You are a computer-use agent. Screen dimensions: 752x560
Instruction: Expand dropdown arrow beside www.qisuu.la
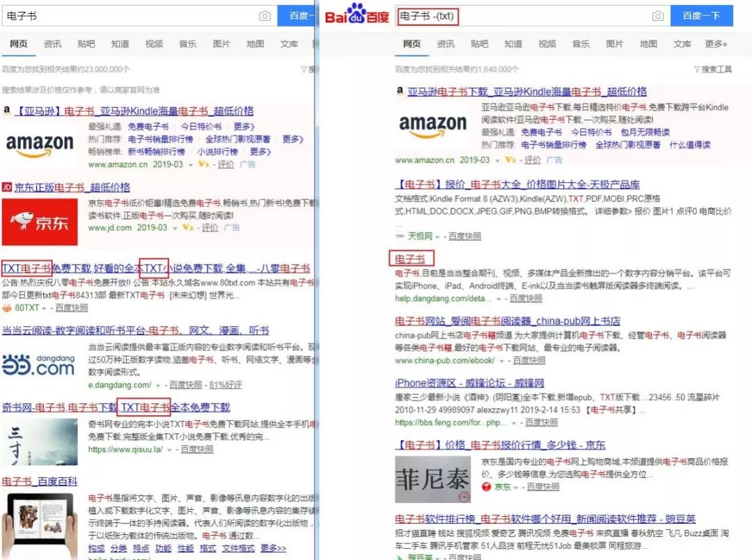(169, 450)
